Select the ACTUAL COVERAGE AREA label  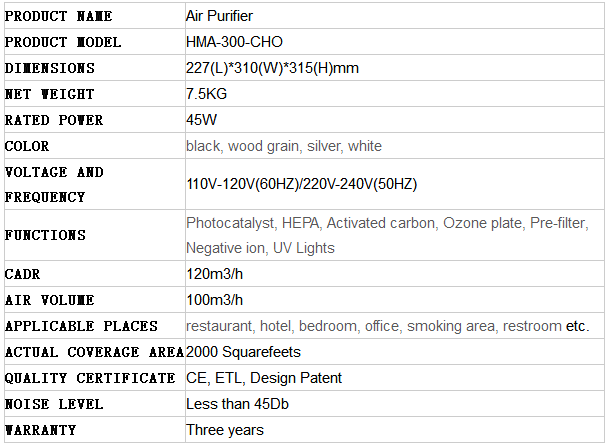94,352
